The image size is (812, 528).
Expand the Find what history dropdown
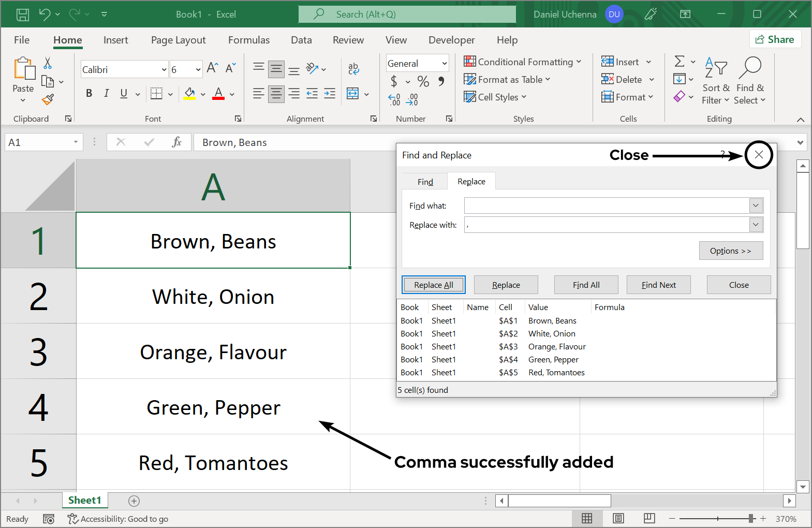(x=756, y=206)
